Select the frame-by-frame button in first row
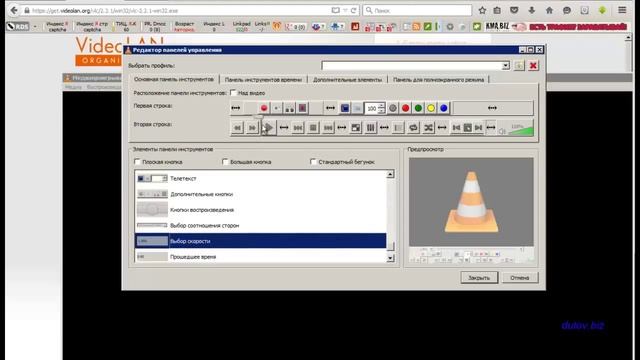640x360 pixels. pyautogui.click(x=302, y=108)
